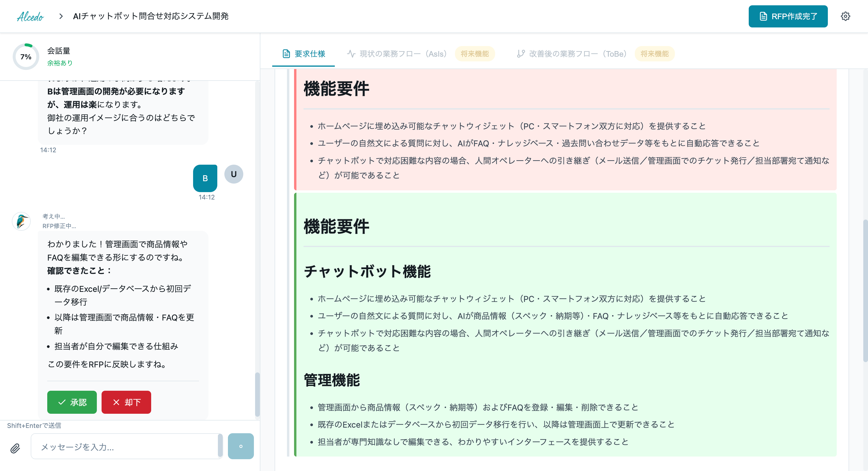The height and width of the screenshot is (471, 868).
Task: Click the 7% 会話量 progress ring
Action: [x=25, y=57]
